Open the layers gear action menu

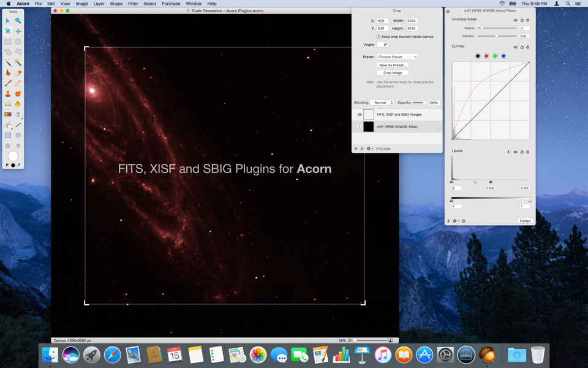pos(369,148)
